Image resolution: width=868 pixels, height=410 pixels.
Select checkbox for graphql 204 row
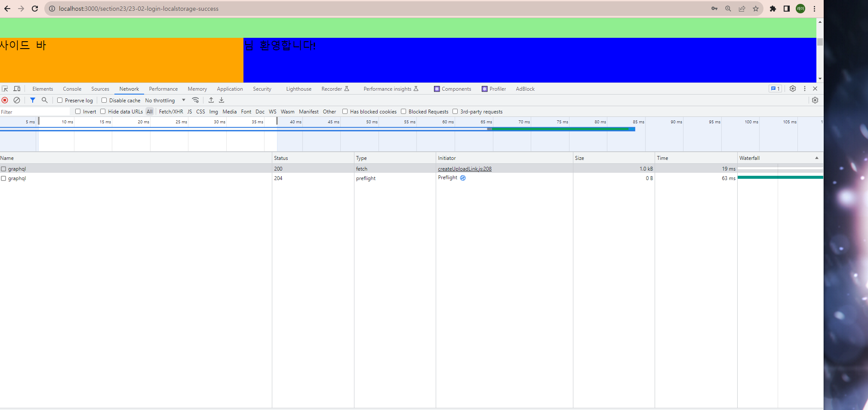tap(3, 178)
